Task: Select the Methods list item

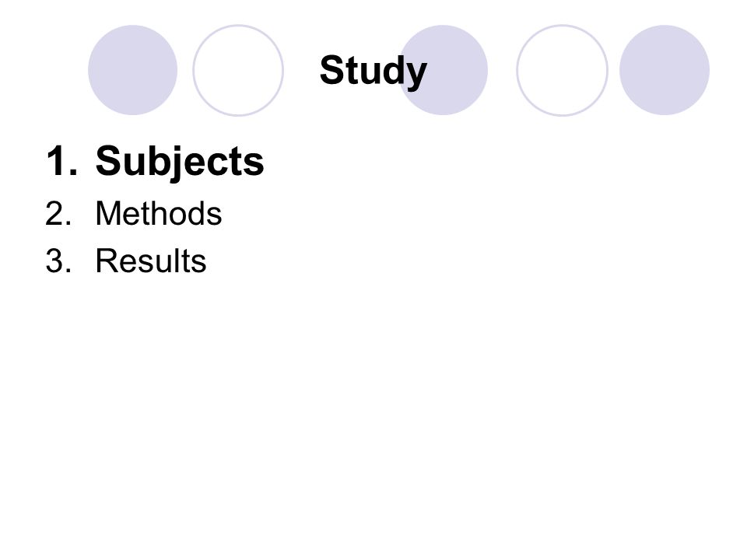Action: click(x=159, y=213)
